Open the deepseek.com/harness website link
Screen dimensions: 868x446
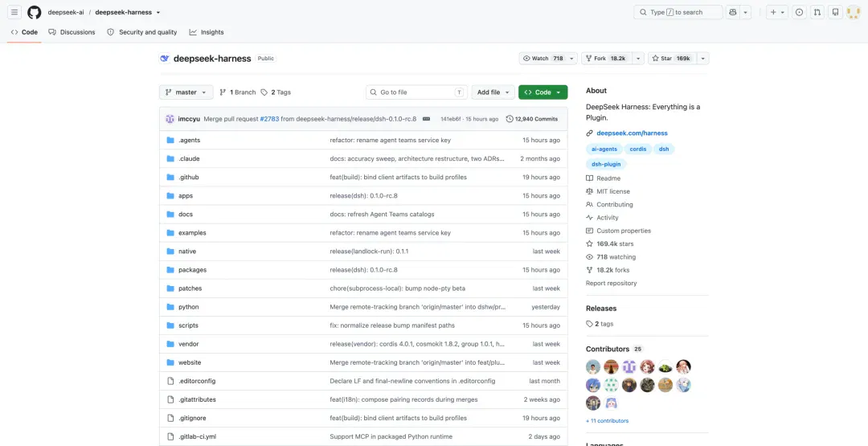pos(632,133)
